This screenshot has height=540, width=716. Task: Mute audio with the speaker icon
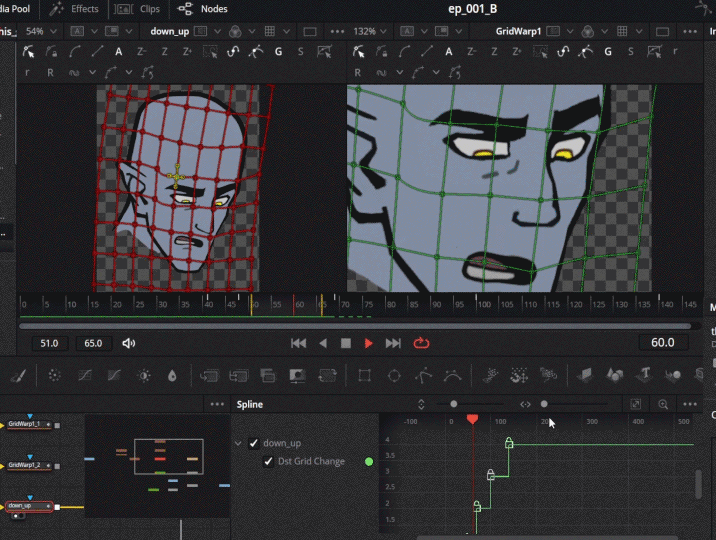pos(128,343)
